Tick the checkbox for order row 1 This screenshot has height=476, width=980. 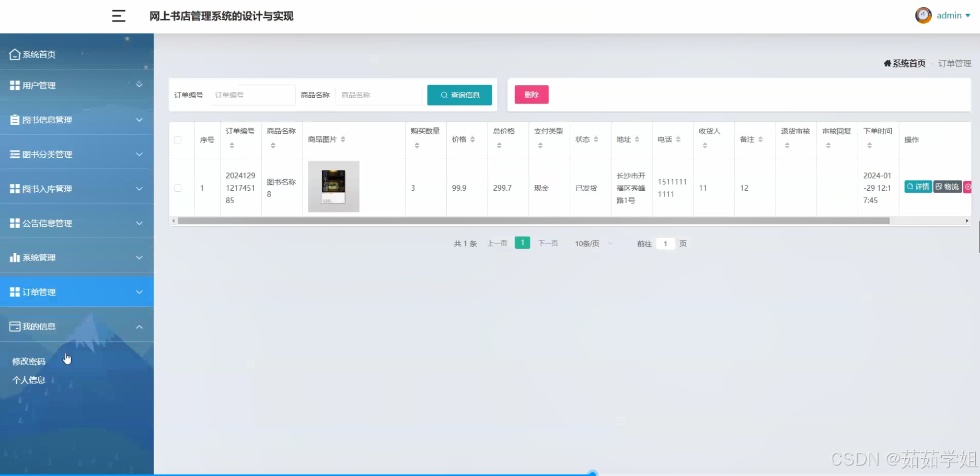point(178,188)
